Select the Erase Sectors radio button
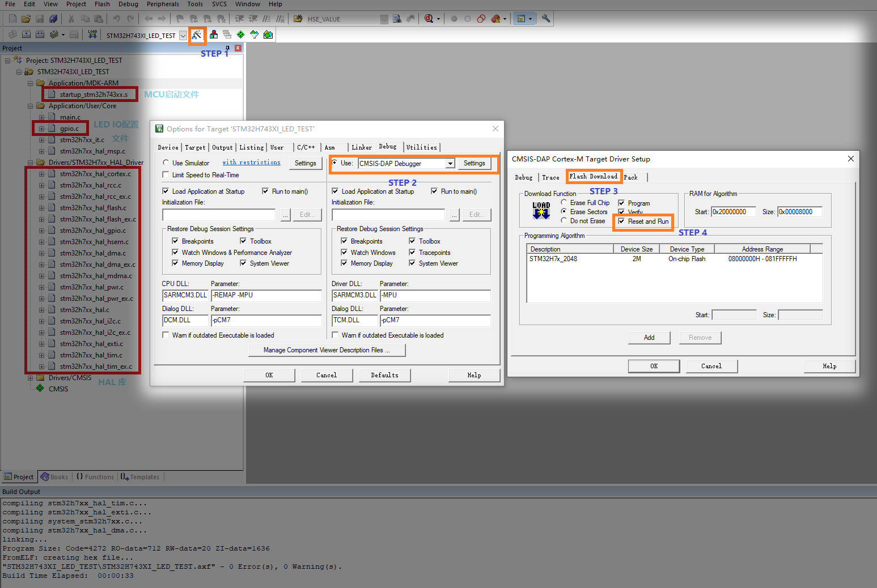The height and width of the screenshot is (588, 877). pos(564,211)
